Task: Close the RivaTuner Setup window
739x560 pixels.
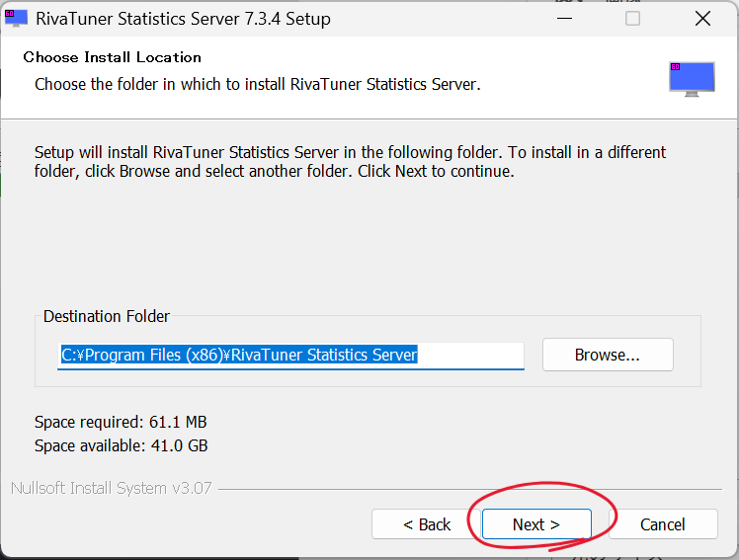Action: [x=702, y=19]
